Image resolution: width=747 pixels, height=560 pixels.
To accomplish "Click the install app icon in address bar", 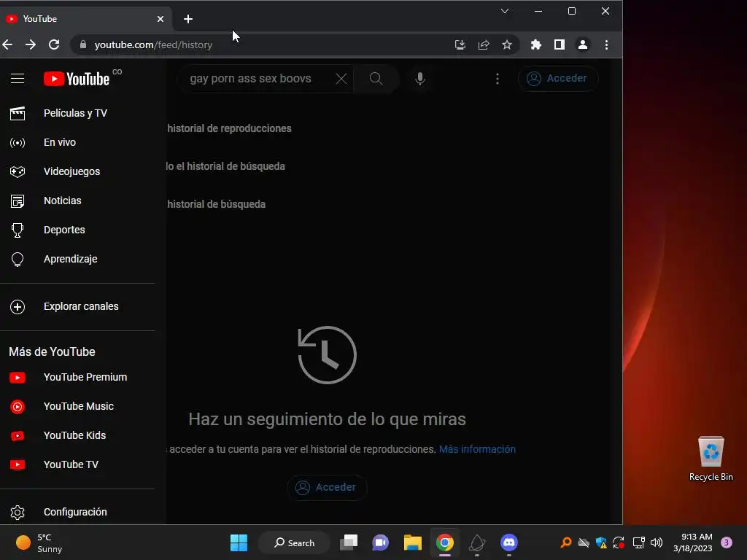I will click(x=460, y=44).
